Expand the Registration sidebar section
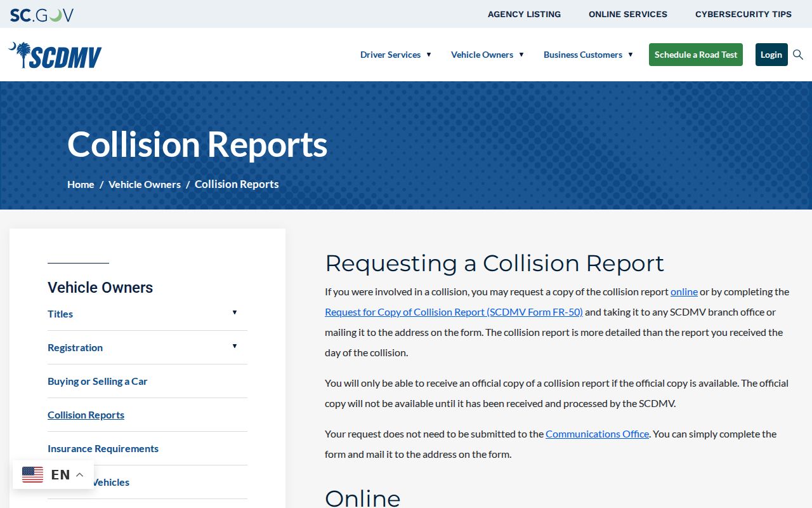Viewport: 812px width, 508px height. 235,346
